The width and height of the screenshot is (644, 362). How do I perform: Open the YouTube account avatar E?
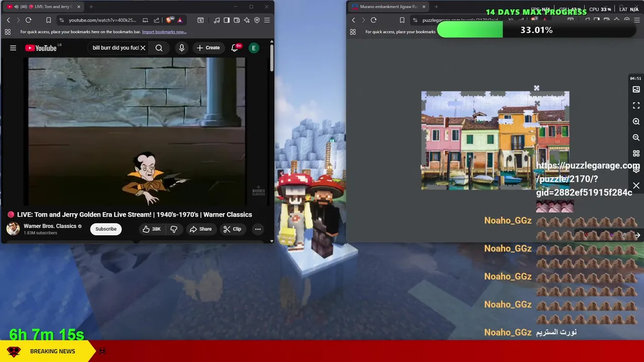coord(254,48)
